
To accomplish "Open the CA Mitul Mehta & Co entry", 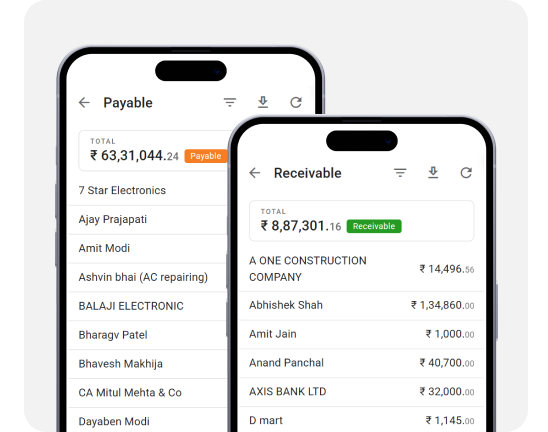I will [148, 393].
